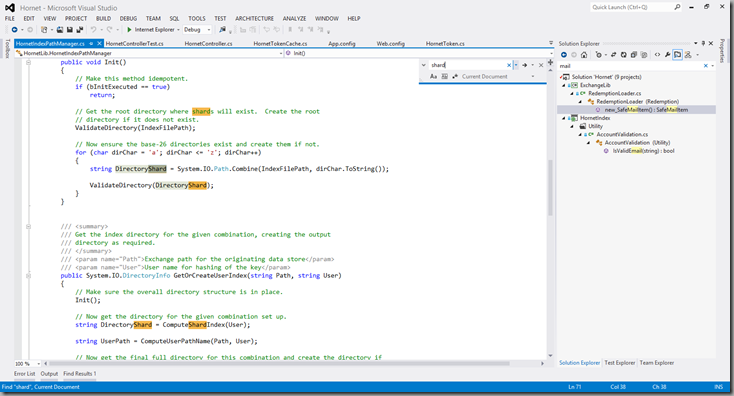Screen dimensions: 734x396
Task: Collapse the HornetIndex project node
Action: tap(564, 118)
